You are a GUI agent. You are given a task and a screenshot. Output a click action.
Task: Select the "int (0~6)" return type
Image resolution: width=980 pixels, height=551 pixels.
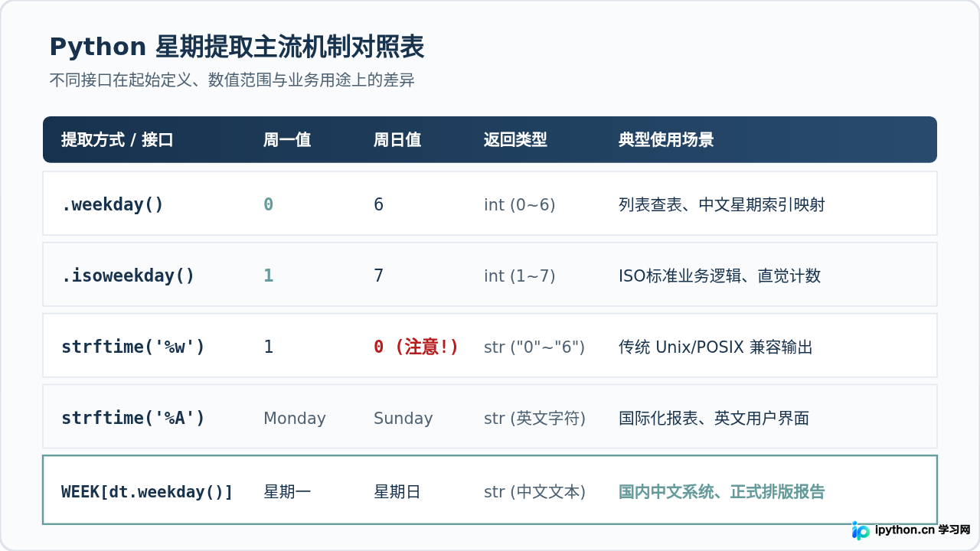pyautogui.click(x=520, y=205)
